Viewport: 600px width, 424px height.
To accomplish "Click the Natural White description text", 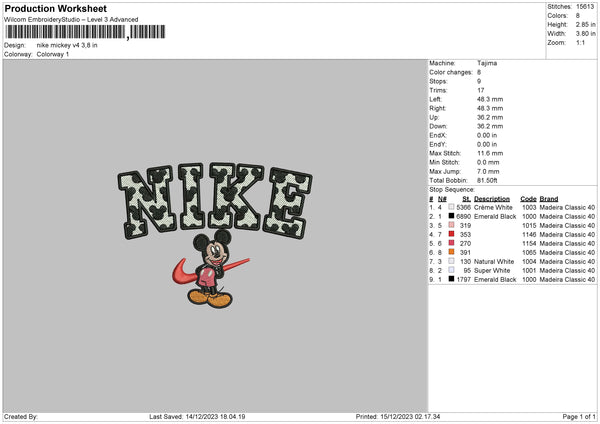I will [494, 262].
